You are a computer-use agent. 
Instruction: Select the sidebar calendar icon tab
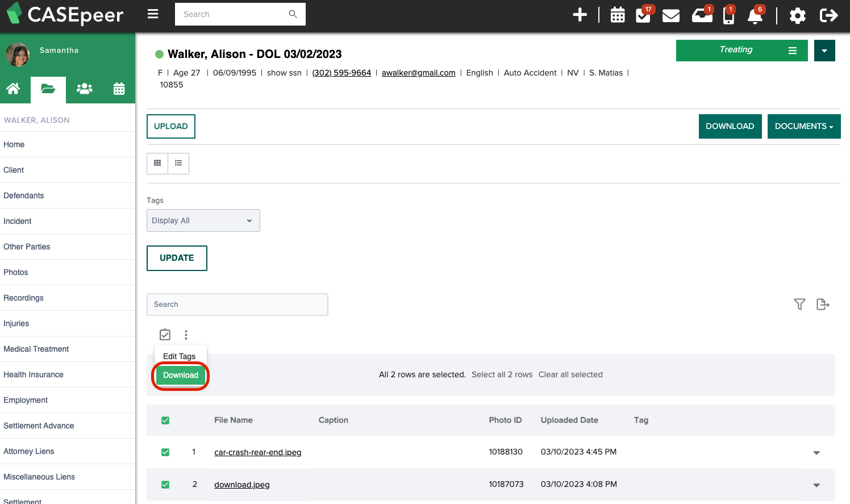[119, 89]
